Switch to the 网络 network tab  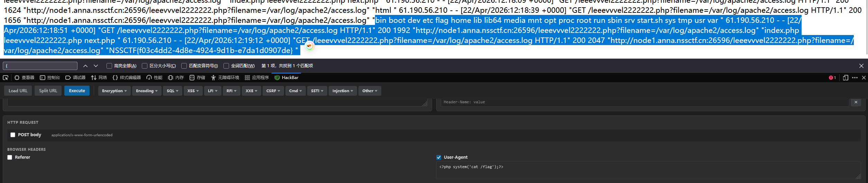99,78
